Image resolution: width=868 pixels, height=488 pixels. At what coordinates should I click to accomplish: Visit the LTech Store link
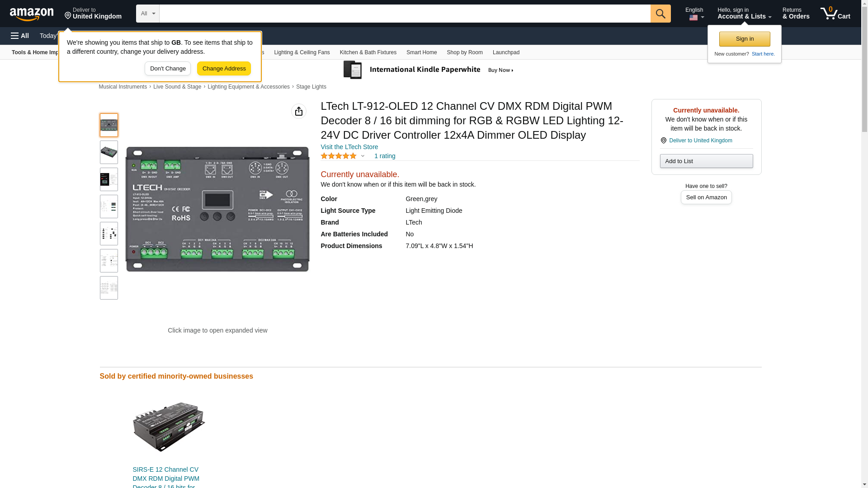pyautogui.click(x=349, y=147)
